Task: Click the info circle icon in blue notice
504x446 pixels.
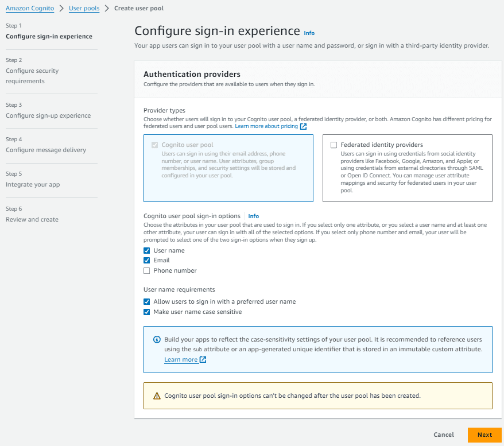Action: [x=157, y=340]
